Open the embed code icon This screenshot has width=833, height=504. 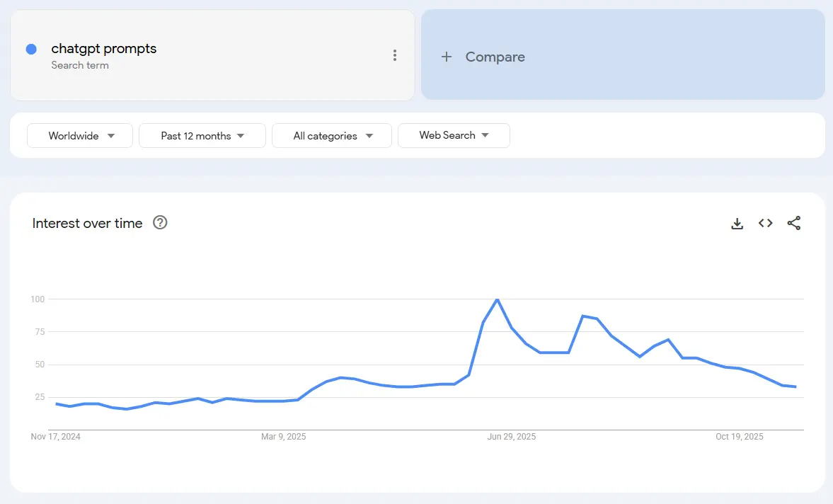point(765,224)
